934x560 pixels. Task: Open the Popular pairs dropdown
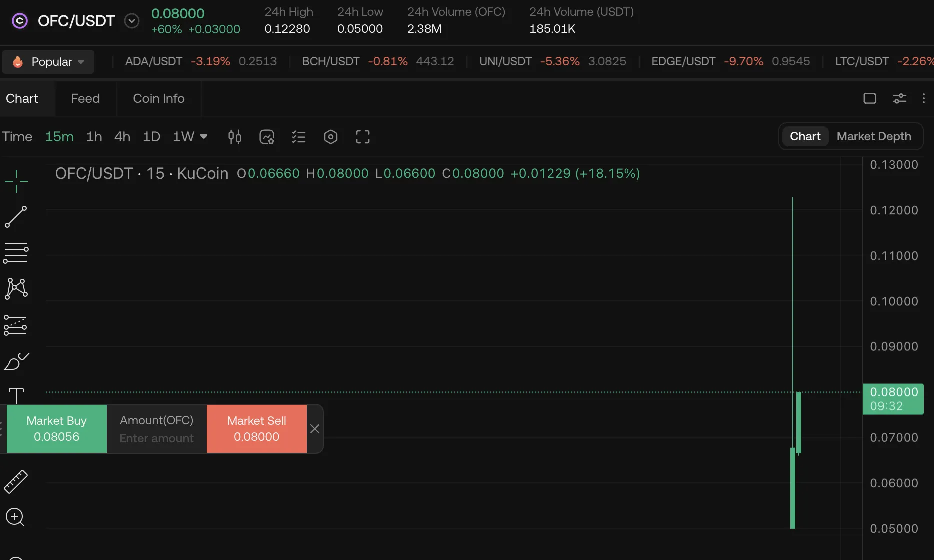pos(48,62)
